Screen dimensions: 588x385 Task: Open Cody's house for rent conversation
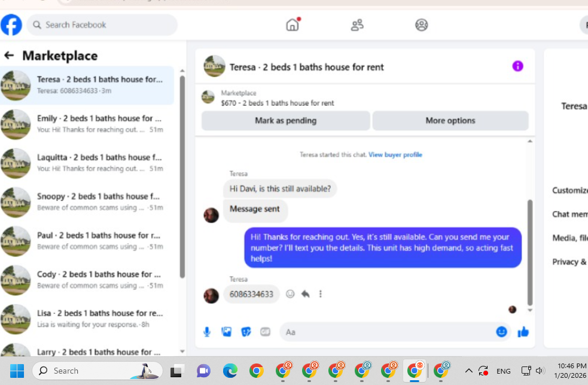click(87, 280)
